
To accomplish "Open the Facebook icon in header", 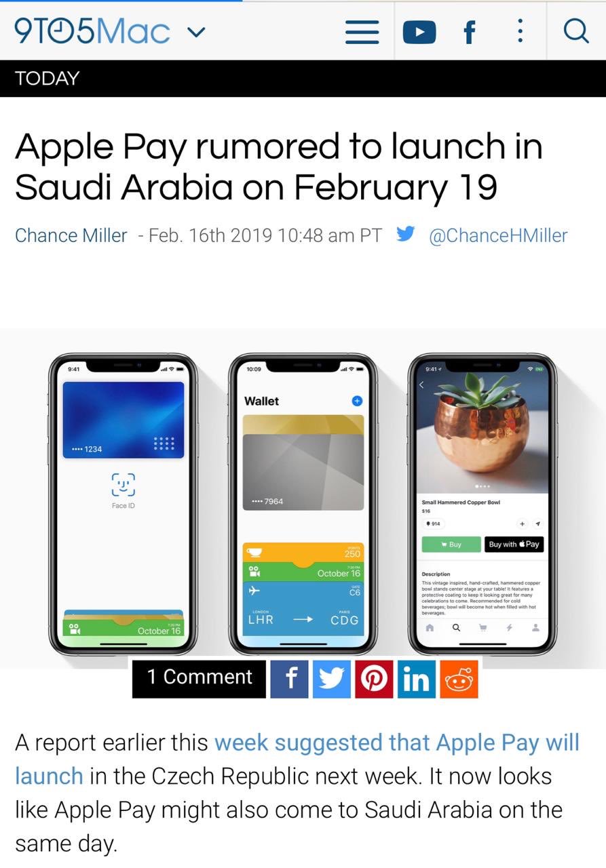I will pyautogui.click(x=470, y=31).
